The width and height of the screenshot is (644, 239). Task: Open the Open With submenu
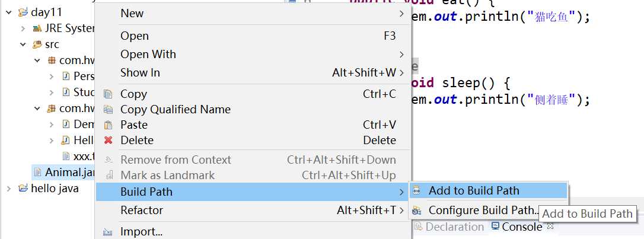coord(148,54)
